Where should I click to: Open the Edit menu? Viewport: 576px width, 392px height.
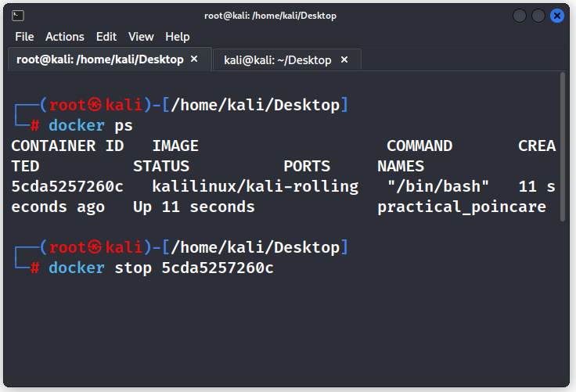[106, 37]
